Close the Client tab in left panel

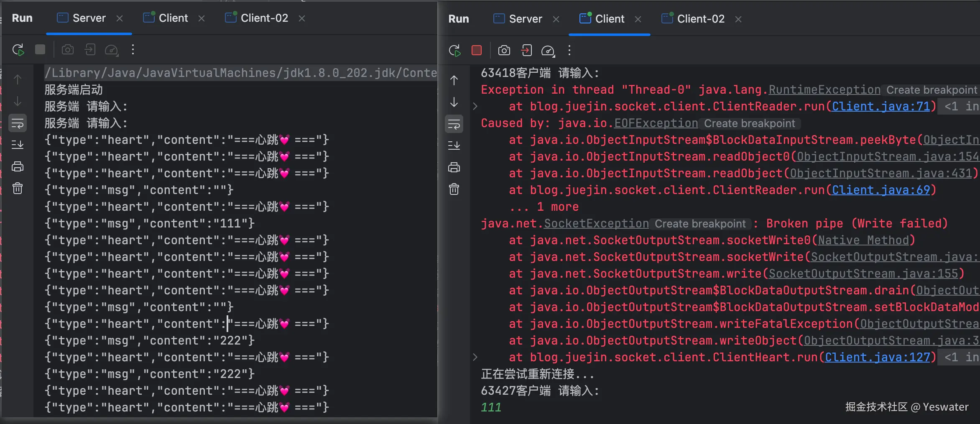(202, 18)
